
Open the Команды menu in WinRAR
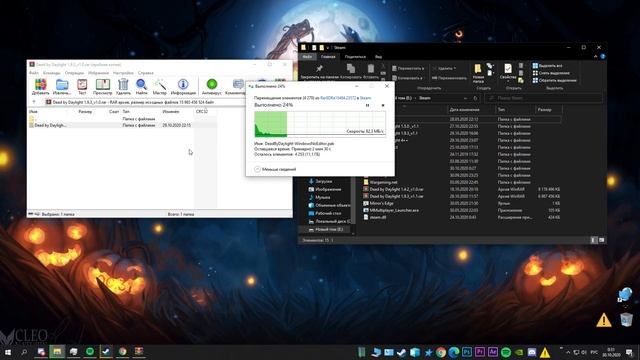(52, 73)
